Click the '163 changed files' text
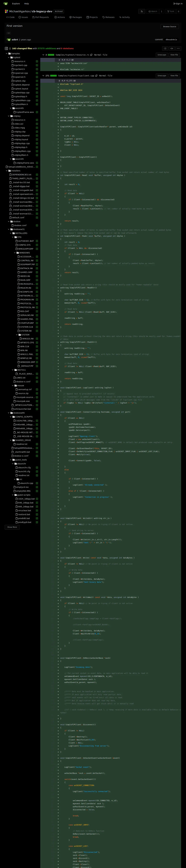The height and width of the screenshot is (868, 186). tap(22, 48)
